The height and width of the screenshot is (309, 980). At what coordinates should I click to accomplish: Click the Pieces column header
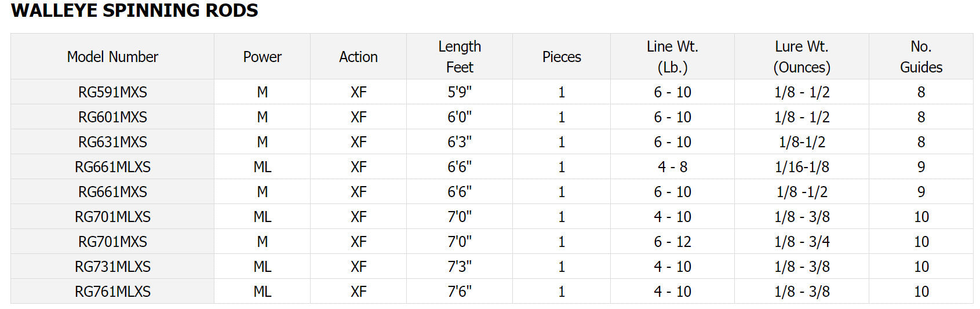tap(562, 57)
